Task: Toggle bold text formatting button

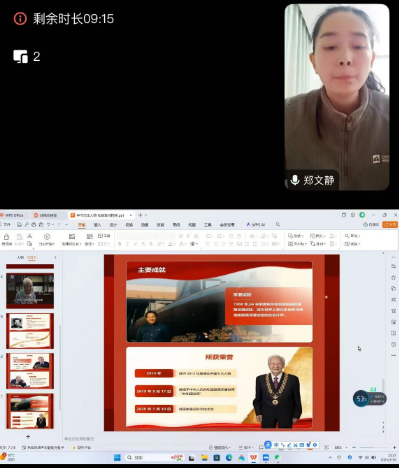Action: coord(120,244)
